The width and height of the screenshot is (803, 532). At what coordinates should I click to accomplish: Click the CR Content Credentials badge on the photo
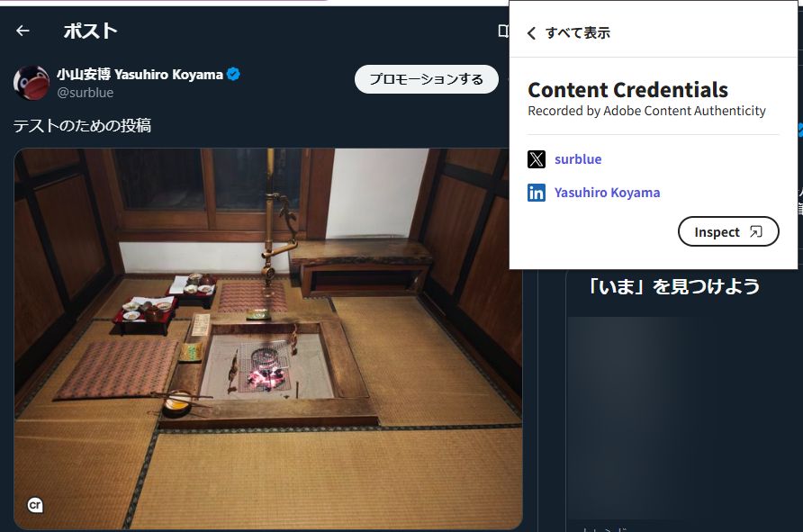click(33, 505)
